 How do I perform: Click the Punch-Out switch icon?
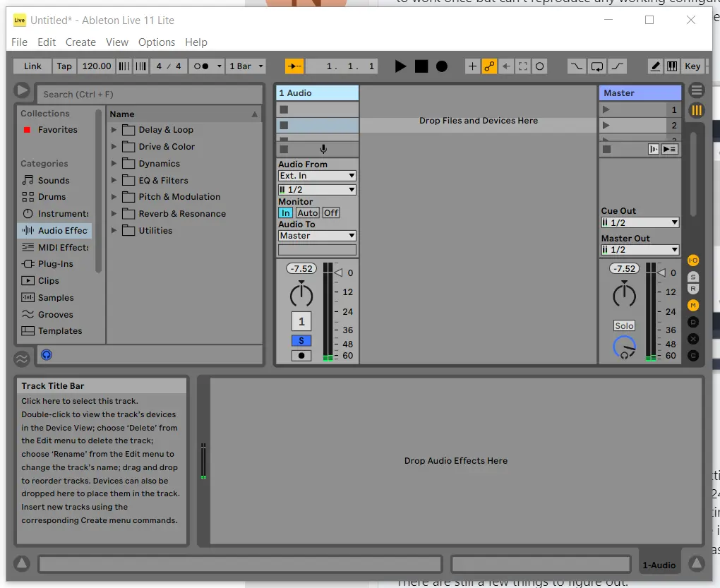[x=618, y=66]
